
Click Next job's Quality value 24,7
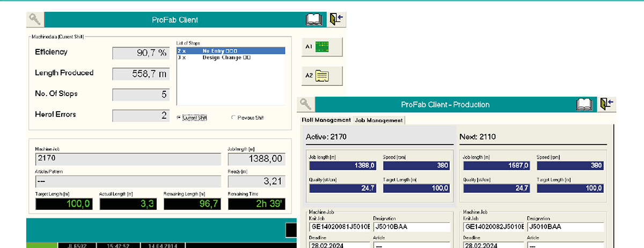[496, 188]
